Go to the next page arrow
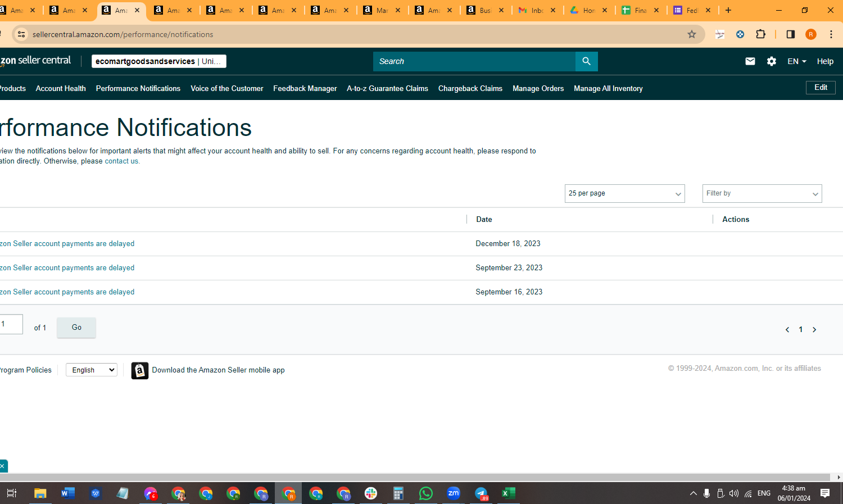Viewport: 843px width, 504px height. pyautogui.click(x=814, y=330)
